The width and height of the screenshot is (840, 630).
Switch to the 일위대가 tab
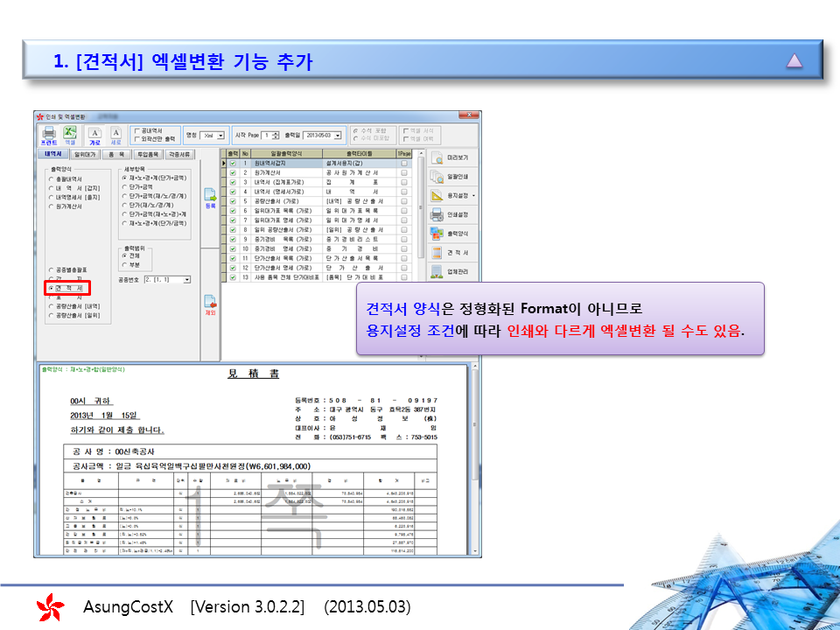coord(85,154)
